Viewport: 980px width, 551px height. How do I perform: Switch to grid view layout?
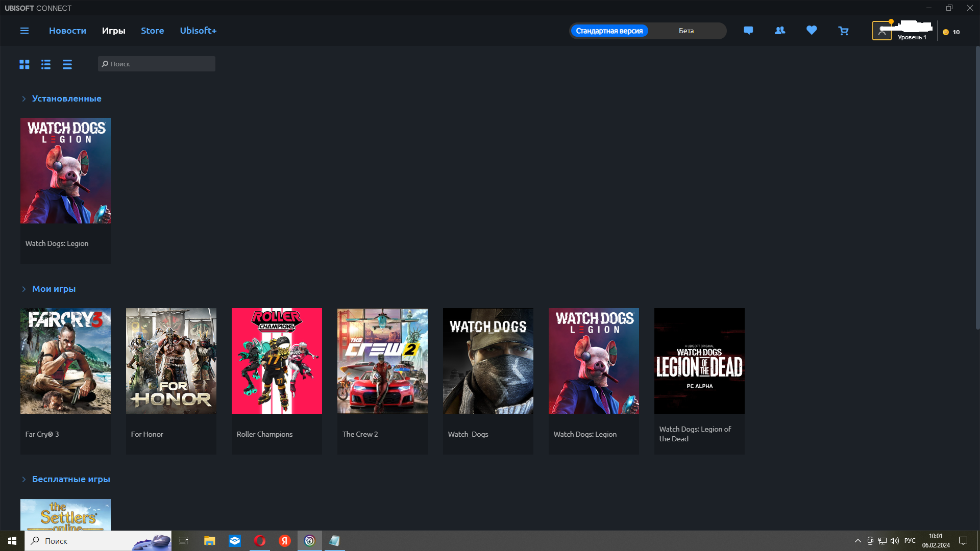pyautogui.click(x=24, y=64)
